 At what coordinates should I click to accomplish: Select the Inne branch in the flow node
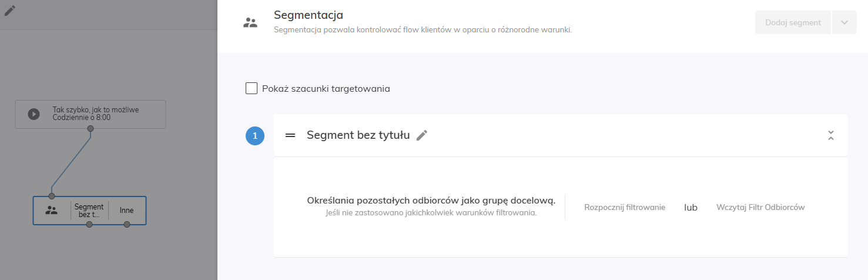pos(127,210)
